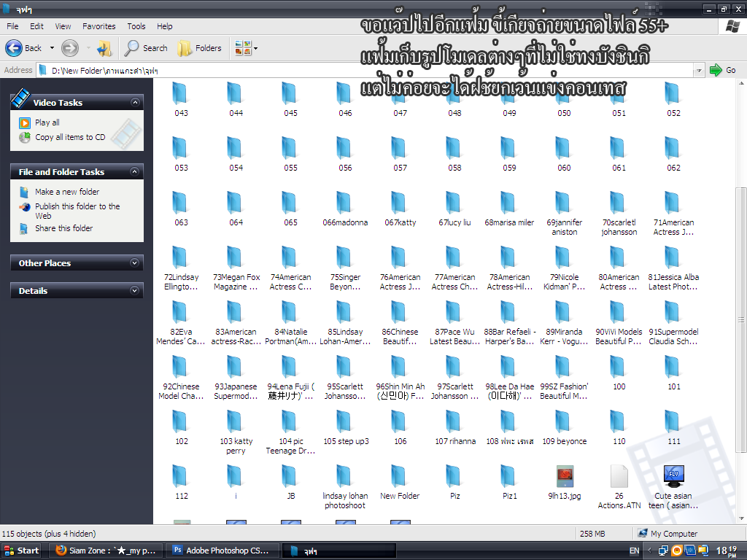Screen dimensions: 747x560
Task: Click Make a new folder link
Action: coord(67,192)
